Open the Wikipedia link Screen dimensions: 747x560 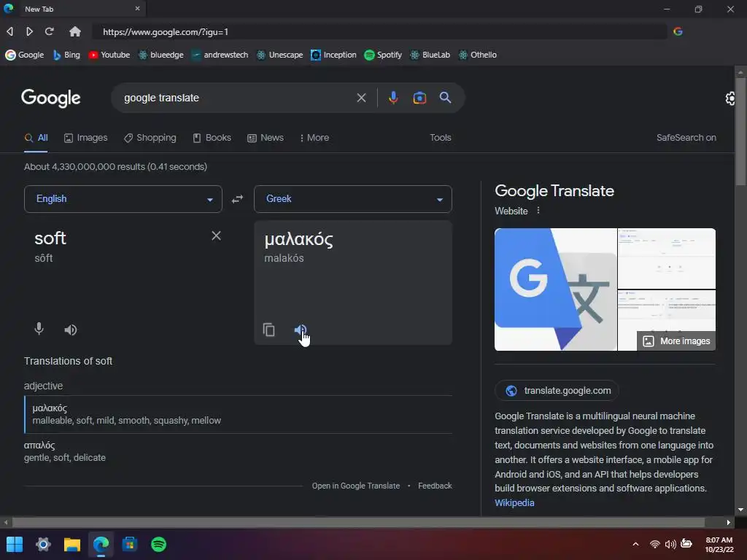tap(514, 503)
